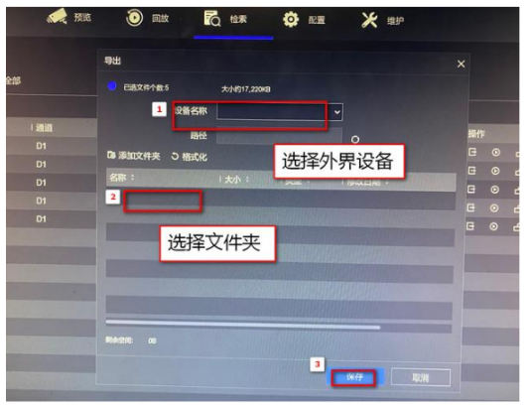Expand the 设备名称 dropdown arrow
The height and width of the screenshot is (407, 532).
pyautogui.click(x=336, y=112)
